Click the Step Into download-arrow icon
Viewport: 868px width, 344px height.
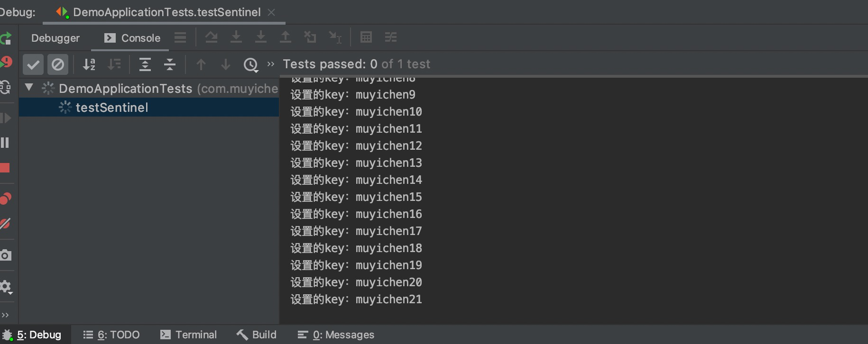[236, 37]
